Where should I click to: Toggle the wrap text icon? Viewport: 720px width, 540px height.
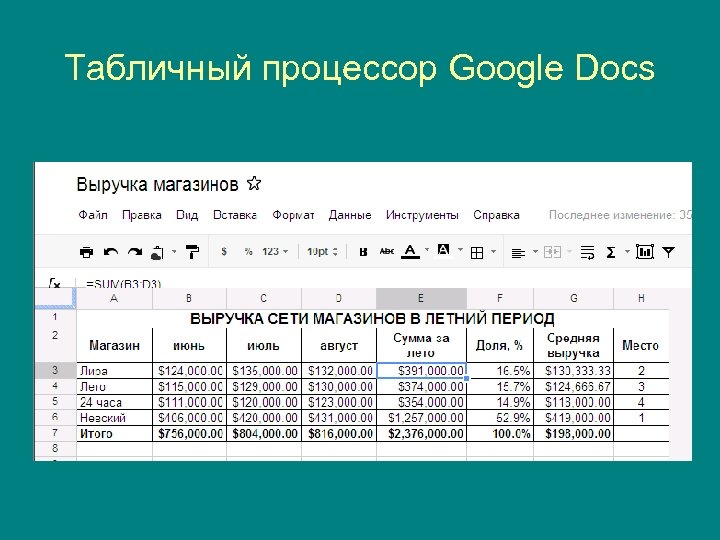587,252
